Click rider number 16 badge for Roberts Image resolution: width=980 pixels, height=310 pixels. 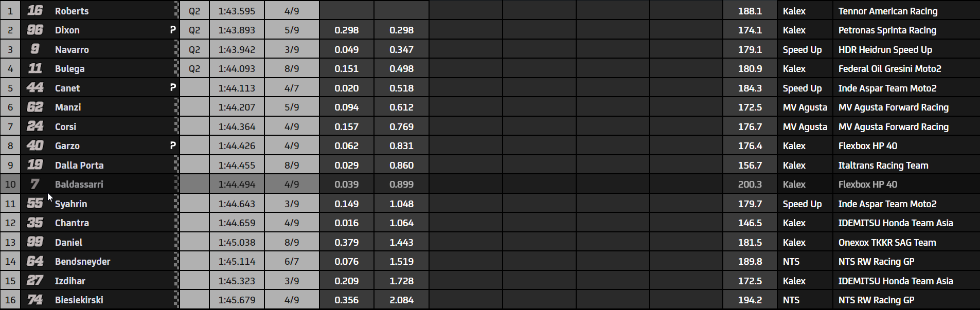click(35, 10)
